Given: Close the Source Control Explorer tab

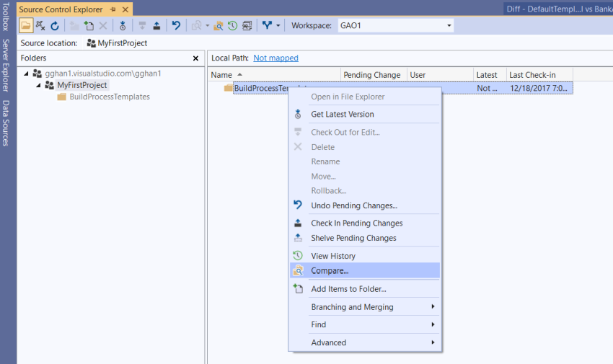Looking at the screenshot, I should coord(125,9).
